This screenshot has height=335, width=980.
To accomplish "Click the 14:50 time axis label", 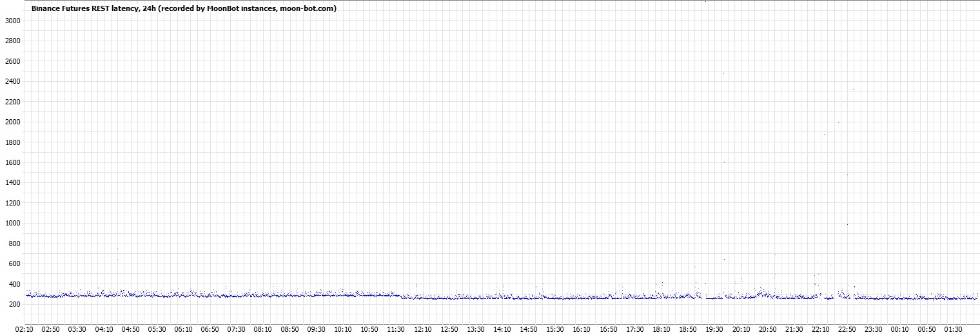I will (528, 329).
